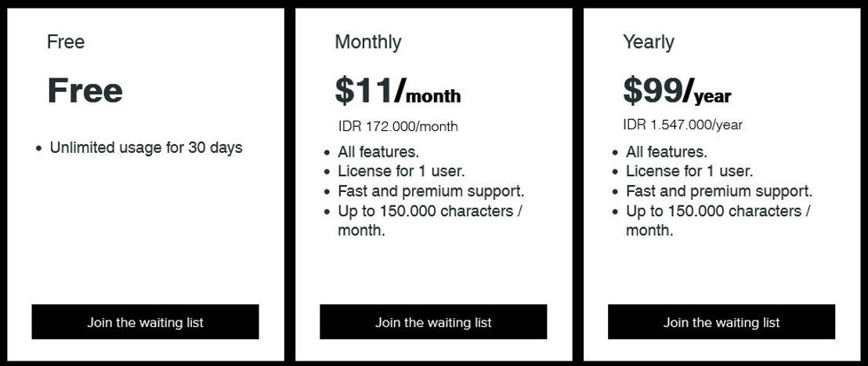868x366 pixels.
Task: Click 150.000 characters limit in Monthly card
Action: [431, 220]
